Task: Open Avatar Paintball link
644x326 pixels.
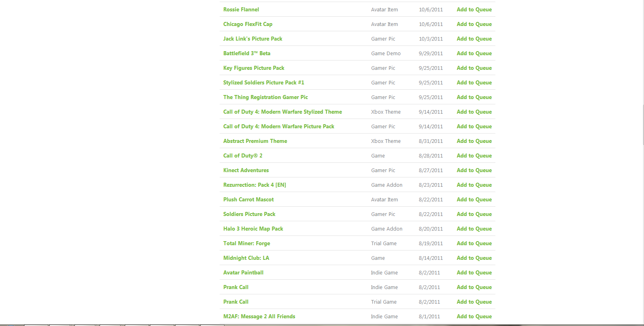Action: 243,272
